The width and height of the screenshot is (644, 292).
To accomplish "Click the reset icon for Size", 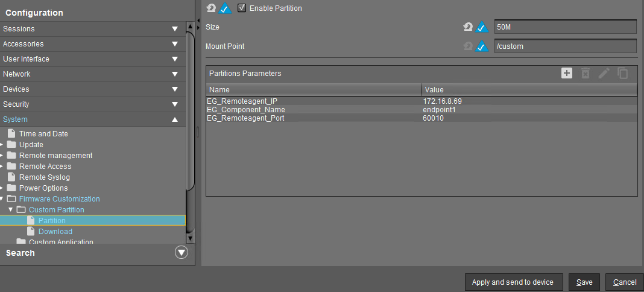I will 468,27.
